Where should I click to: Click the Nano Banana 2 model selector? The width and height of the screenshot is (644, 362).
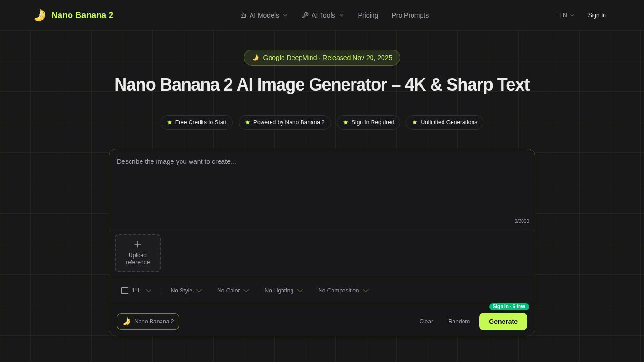pyautogui.click(x=148, y=322)
